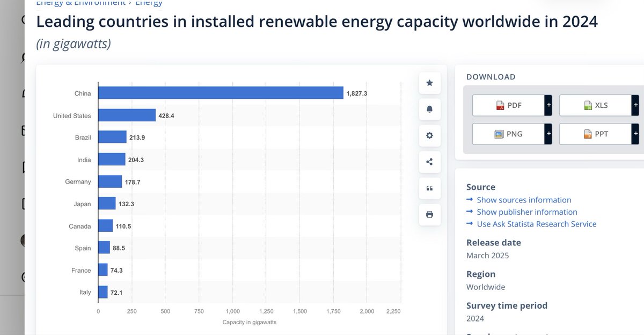Viewport: 644px width, 335px height.
Task: Click the Capacity in gigawatts axis title
Action: pyautogui.click(x=250, y=322)
